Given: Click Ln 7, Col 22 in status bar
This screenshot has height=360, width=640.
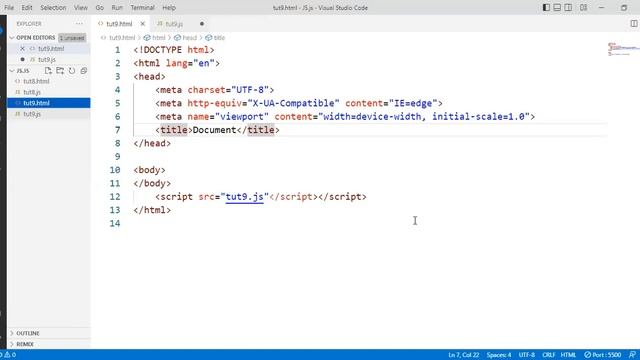Looking at the screenshot, I should [x=463, y=355].
